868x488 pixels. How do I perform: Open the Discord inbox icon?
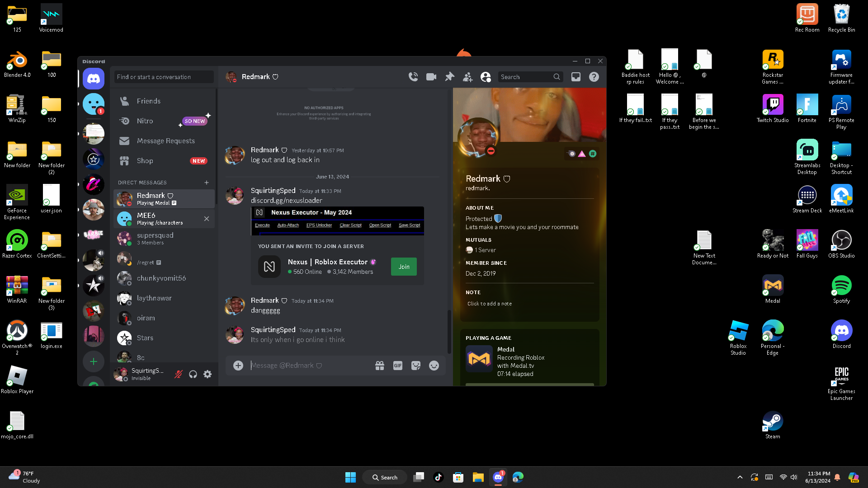tap(576, 77)
